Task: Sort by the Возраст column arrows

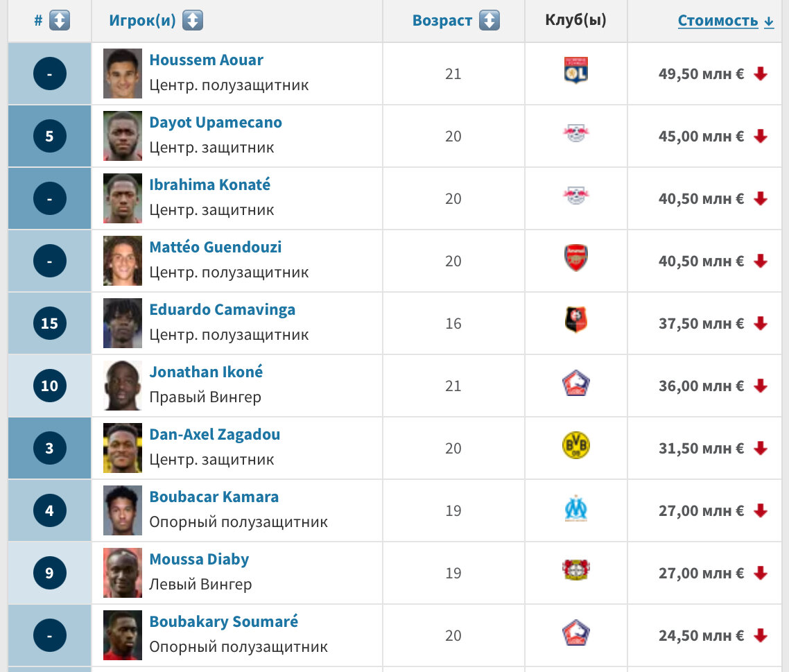Action: [x=489, y=21]
